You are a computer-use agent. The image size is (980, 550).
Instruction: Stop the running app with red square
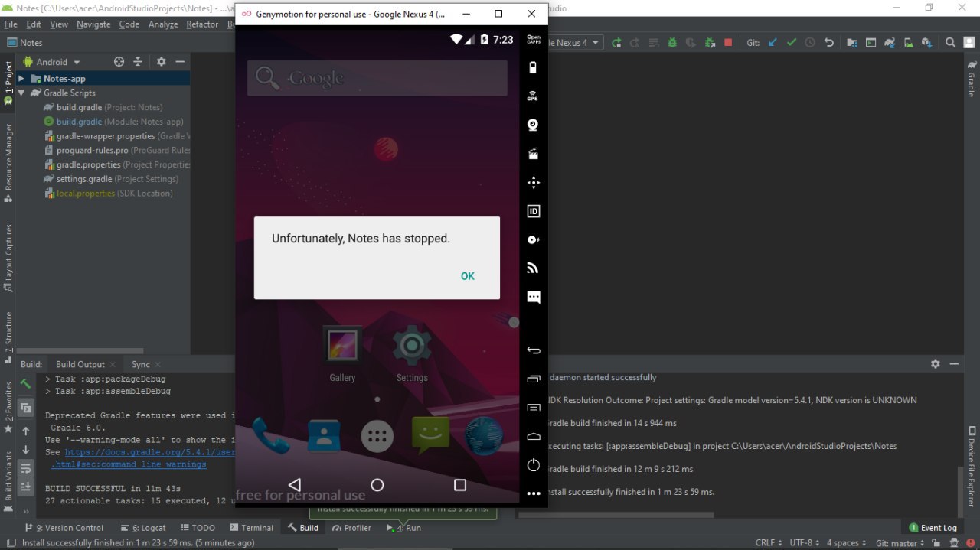click(x=728, y=43)
